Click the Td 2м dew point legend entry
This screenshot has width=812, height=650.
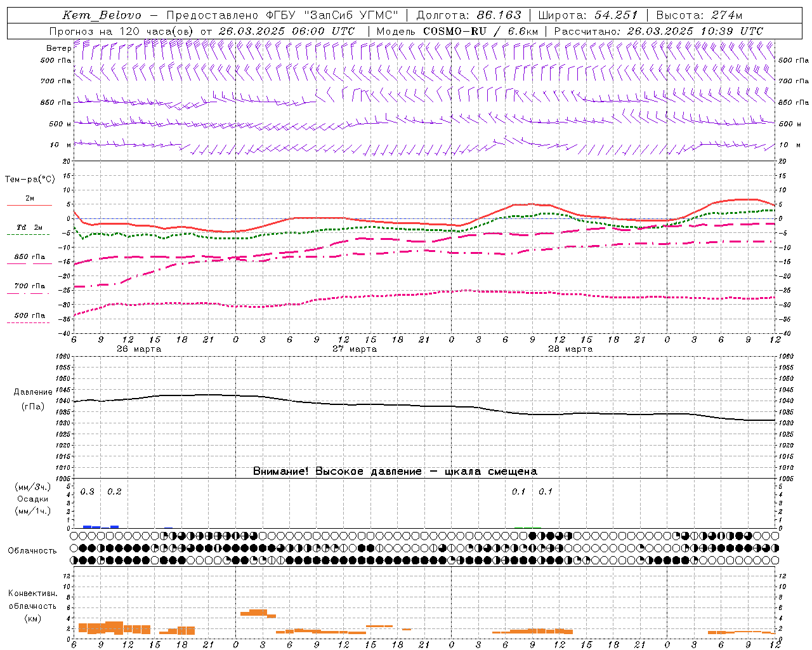point(29,227)
